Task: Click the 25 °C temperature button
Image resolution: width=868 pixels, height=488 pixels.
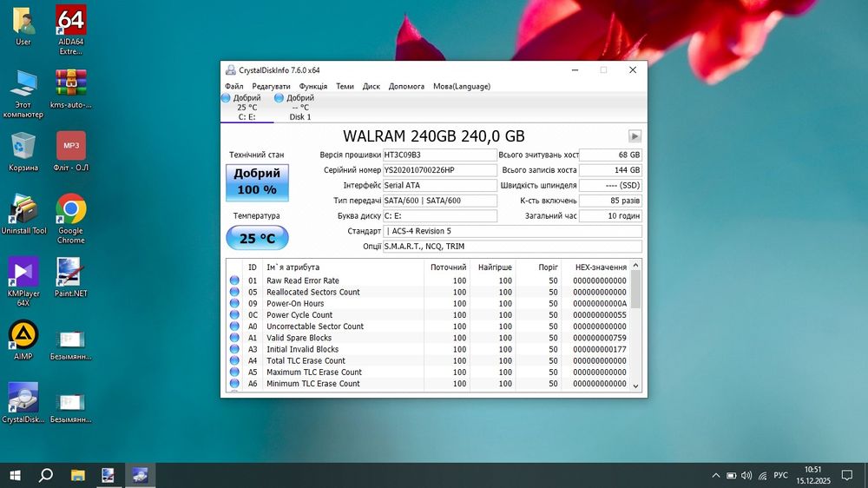Action: click(x=257, y=238)
